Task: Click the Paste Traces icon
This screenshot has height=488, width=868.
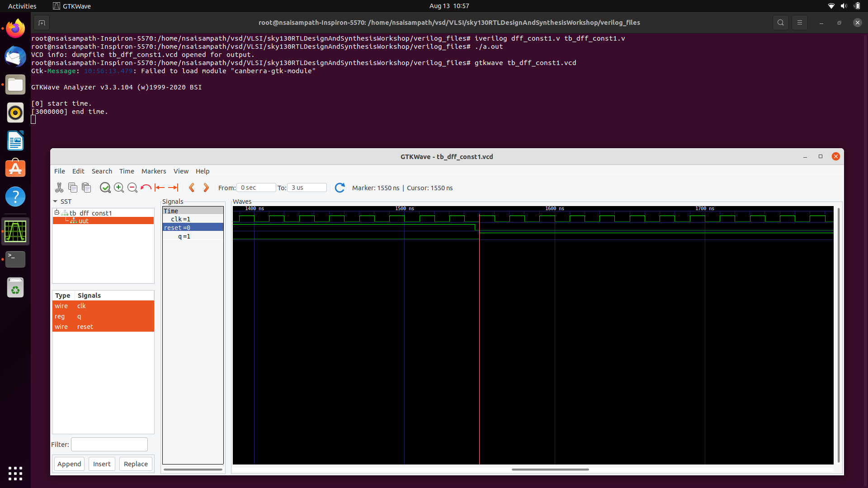Action: 86,188
